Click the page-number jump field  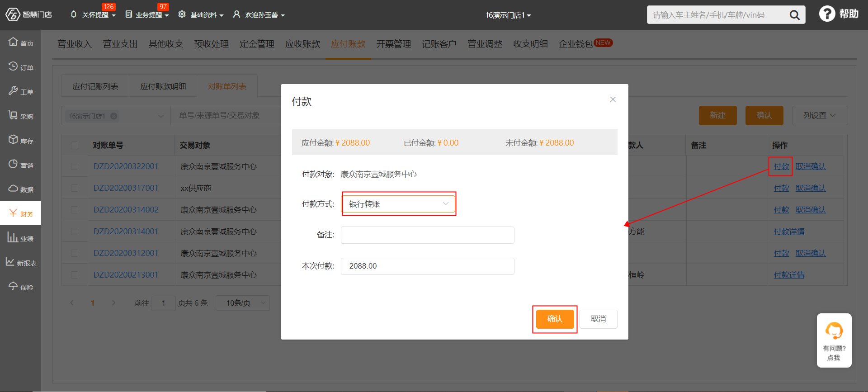[x=163, y=303]
